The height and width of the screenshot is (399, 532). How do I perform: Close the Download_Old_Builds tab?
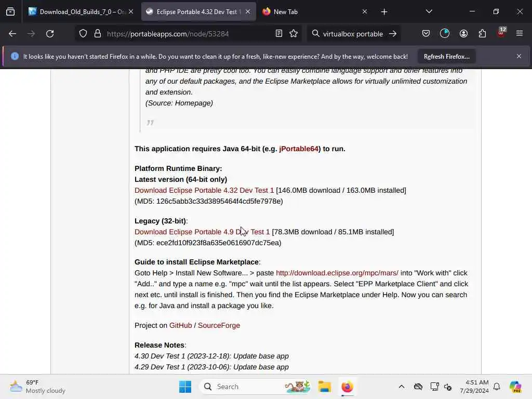[x=131, y=12]
